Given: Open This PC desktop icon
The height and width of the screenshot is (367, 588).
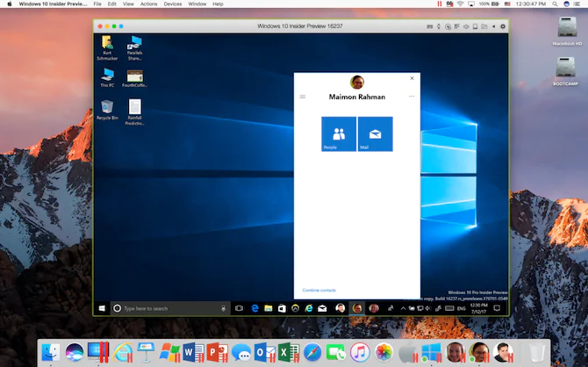Looking at the screenshot, I should (107, 77).
